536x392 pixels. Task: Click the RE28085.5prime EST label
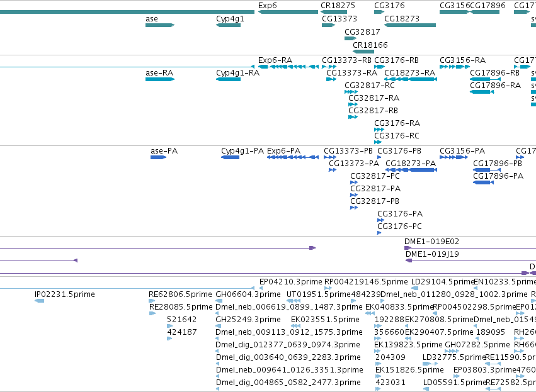coord(181,307)
